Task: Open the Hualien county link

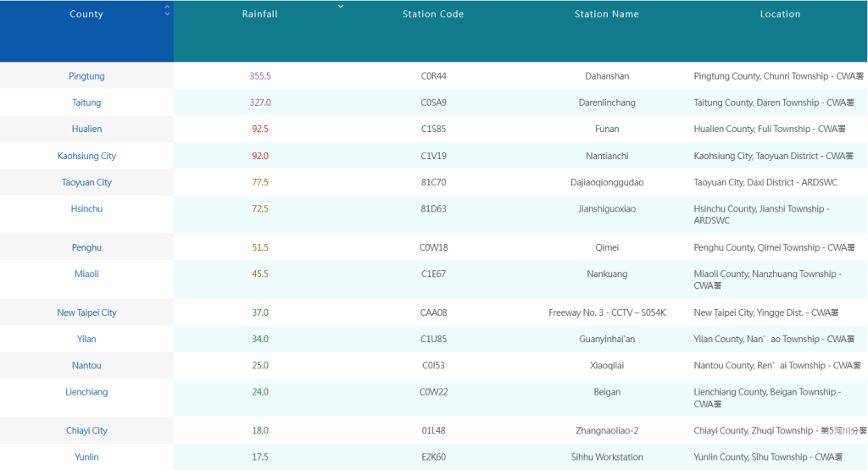Action: (x=86, y=130)
